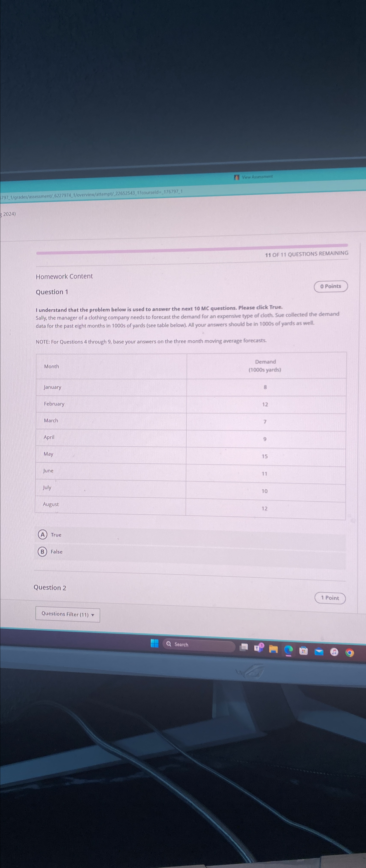Image resolution: width=366 pixels, height=868 pixels.
Task: Click the View Assessment icon at the top
Action: (x=237, y=177)
